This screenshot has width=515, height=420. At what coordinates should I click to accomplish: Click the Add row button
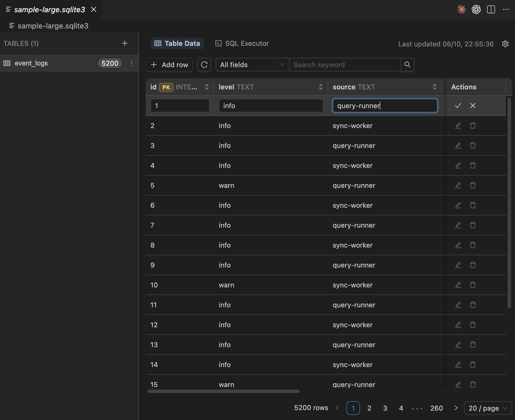pyautogui.click(x=169, y=65)
